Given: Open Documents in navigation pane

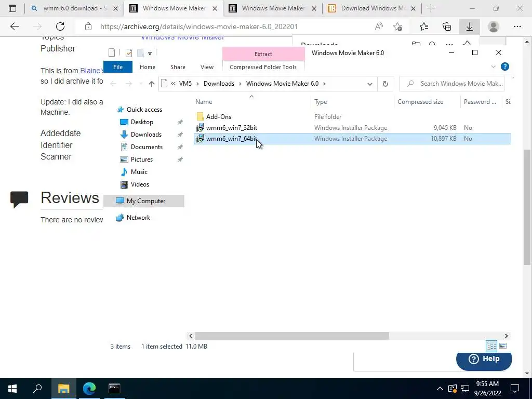Looking at the screenshot, I should coord(147,147).
